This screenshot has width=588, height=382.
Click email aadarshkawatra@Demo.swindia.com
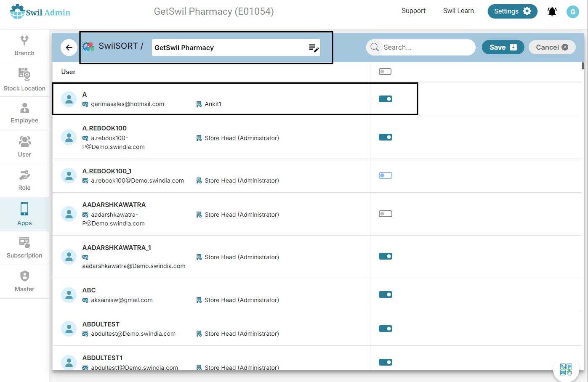point(134,266)
